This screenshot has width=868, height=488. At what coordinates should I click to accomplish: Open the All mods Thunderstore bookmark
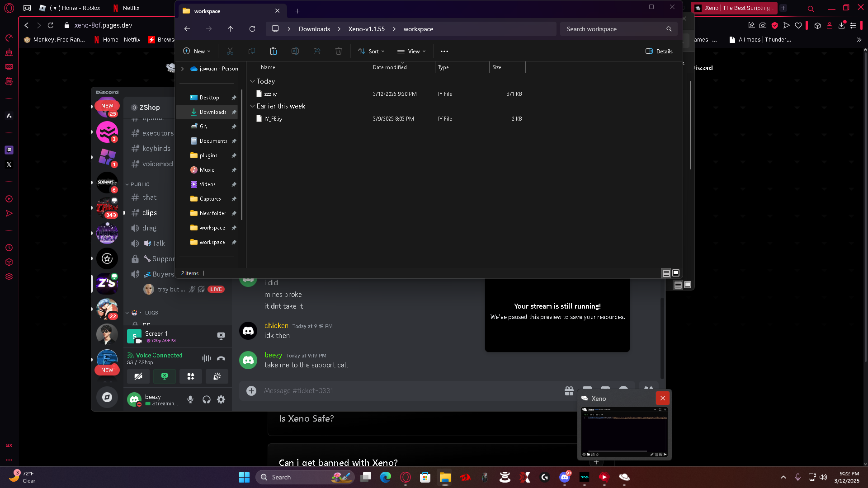[x=760, y=40]
